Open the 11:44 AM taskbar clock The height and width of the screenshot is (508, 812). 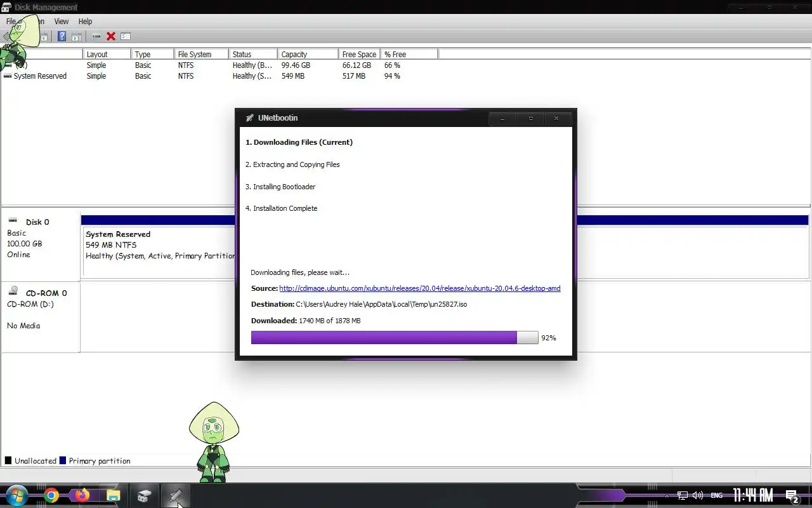(753, 495)
